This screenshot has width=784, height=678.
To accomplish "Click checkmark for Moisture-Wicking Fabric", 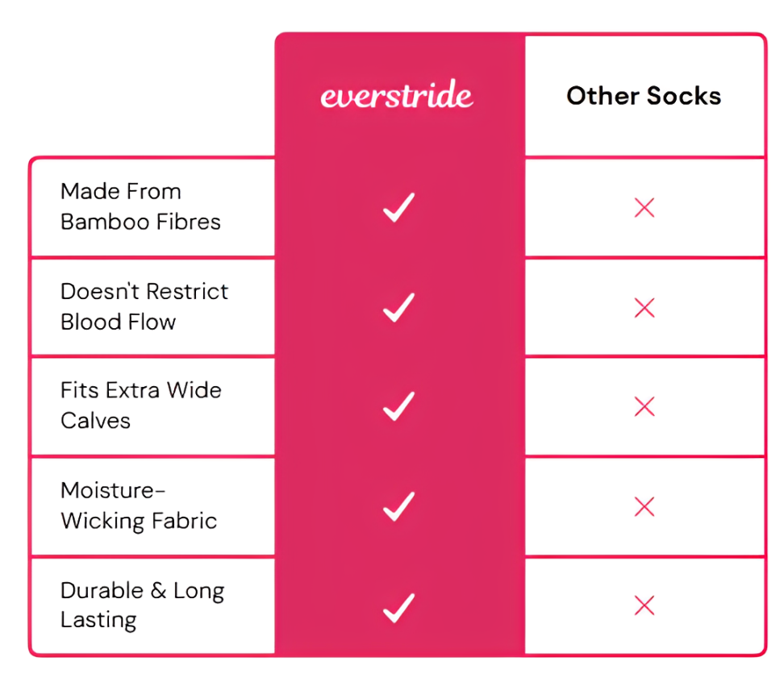I will point(398,506).
